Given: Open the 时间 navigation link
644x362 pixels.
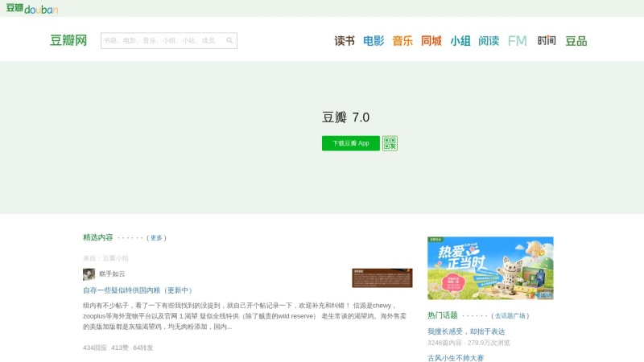Looking at the screenshot, I should tap(547, 40).
